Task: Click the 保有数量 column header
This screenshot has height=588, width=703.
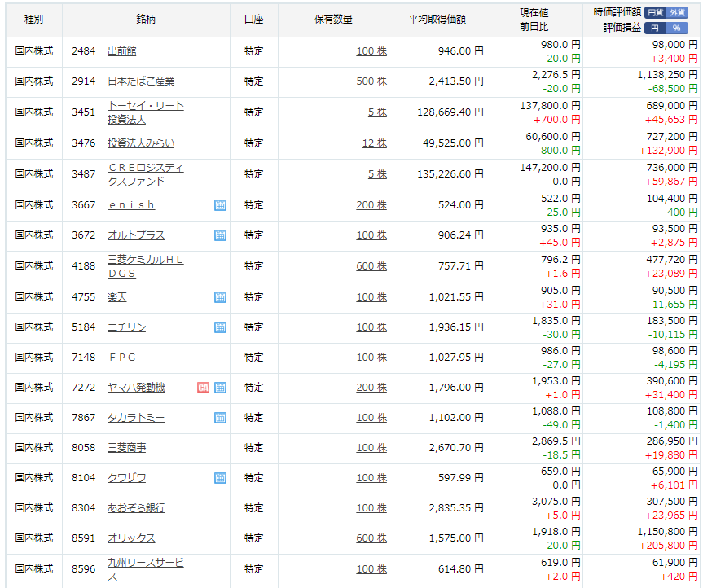Action: (x=333, y=19)
